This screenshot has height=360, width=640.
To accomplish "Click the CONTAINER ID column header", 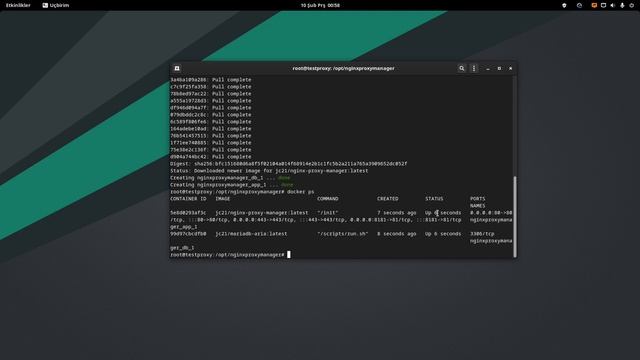I will (x=188, y=199).
